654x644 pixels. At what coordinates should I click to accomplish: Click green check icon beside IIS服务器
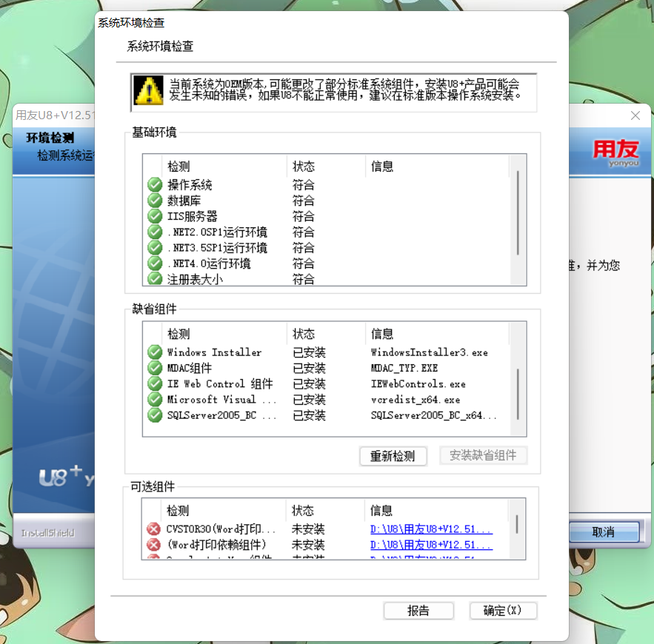(155, 216)
